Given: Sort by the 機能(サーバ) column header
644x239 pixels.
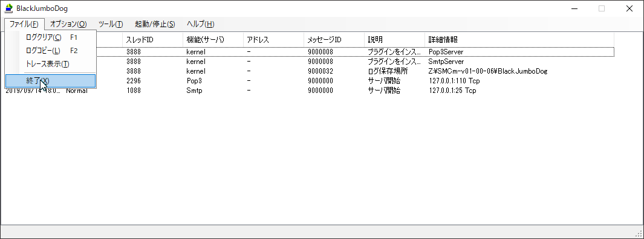Looking at the screenshot, I should 213,40.
